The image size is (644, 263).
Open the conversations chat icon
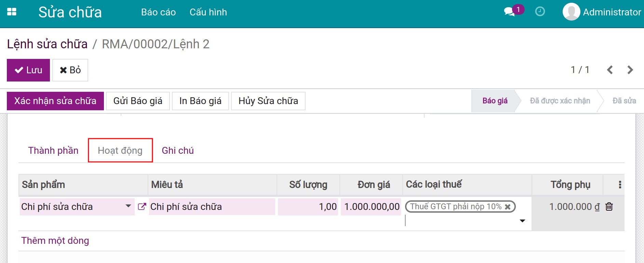click(x=509, y=12)
